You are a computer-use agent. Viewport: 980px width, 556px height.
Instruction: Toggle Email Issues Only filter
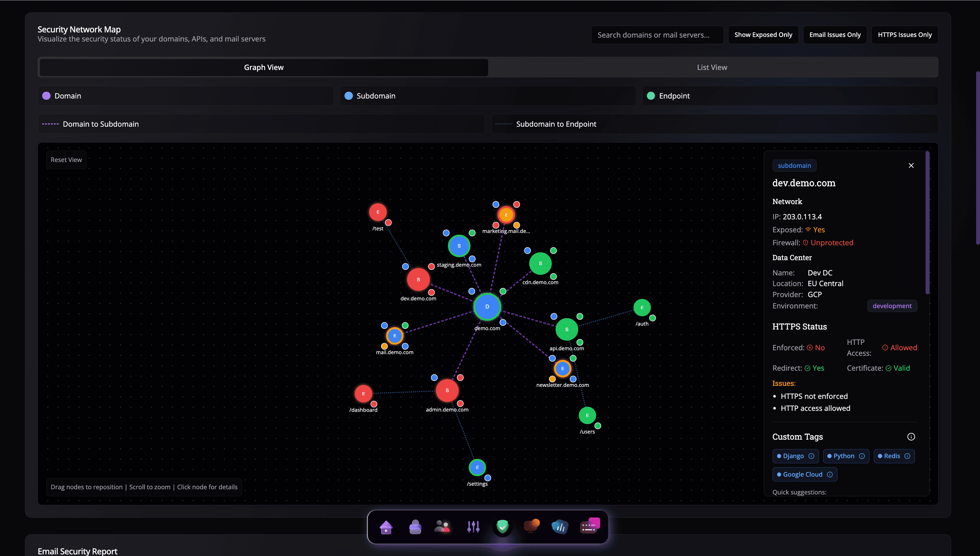834,35
